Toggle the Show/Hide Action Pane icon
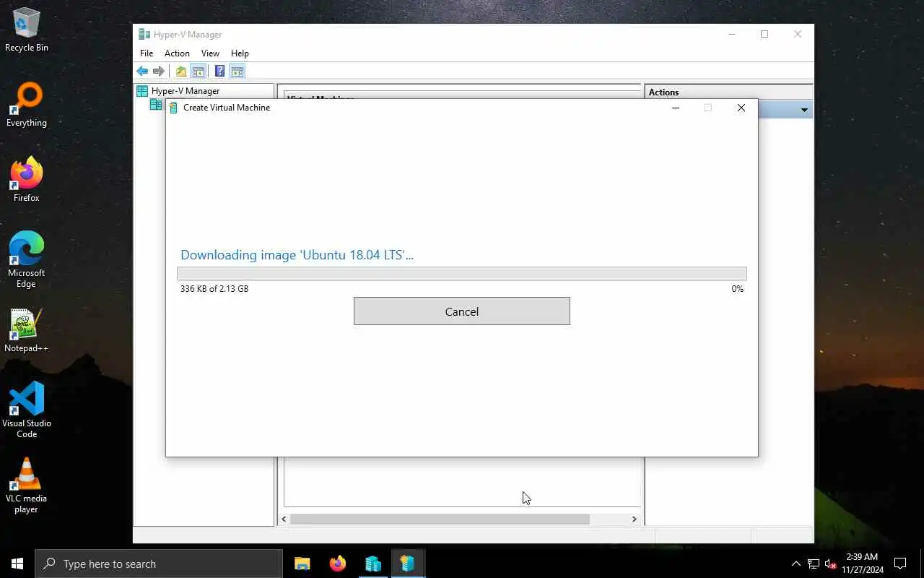Screen dimensions: 924x578 click(237, 71)
